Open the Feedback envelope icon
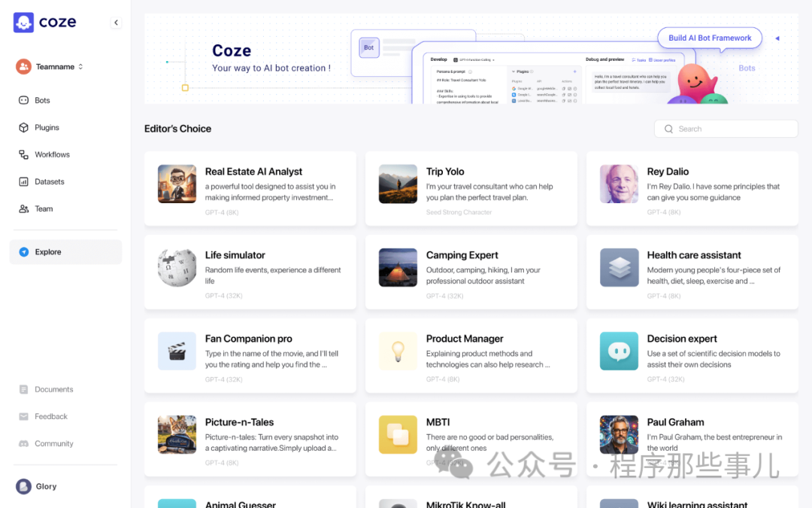Image resolution: width=812 pixels, height=508 pixels. click(24, 416)
